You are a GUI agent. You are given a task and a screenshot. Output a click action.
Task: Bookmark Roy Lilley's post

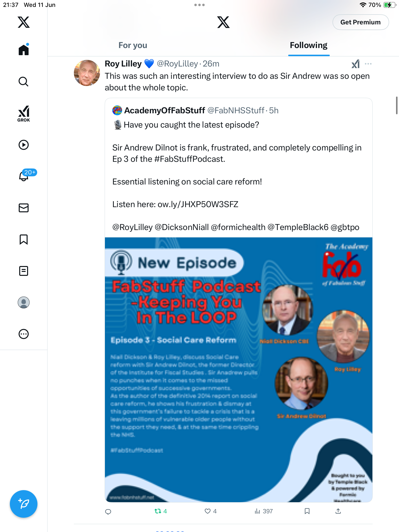(307, 511)
